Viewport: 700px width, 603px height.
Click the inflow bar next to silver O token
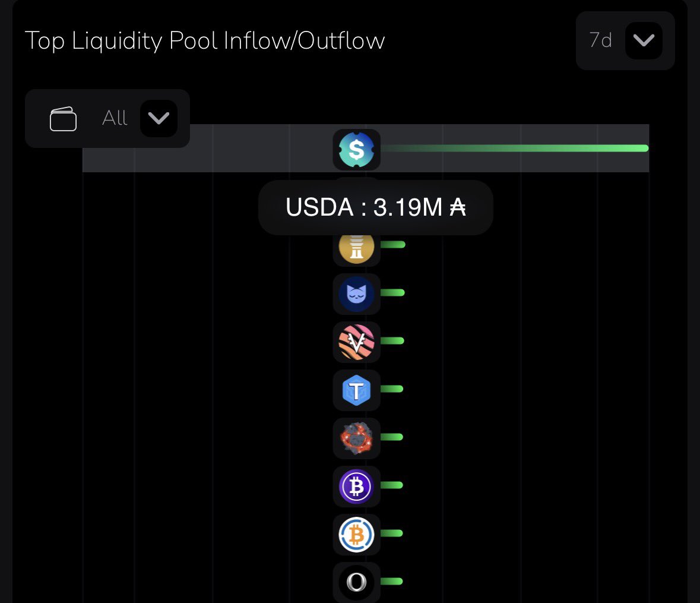[x=391, y=581]
